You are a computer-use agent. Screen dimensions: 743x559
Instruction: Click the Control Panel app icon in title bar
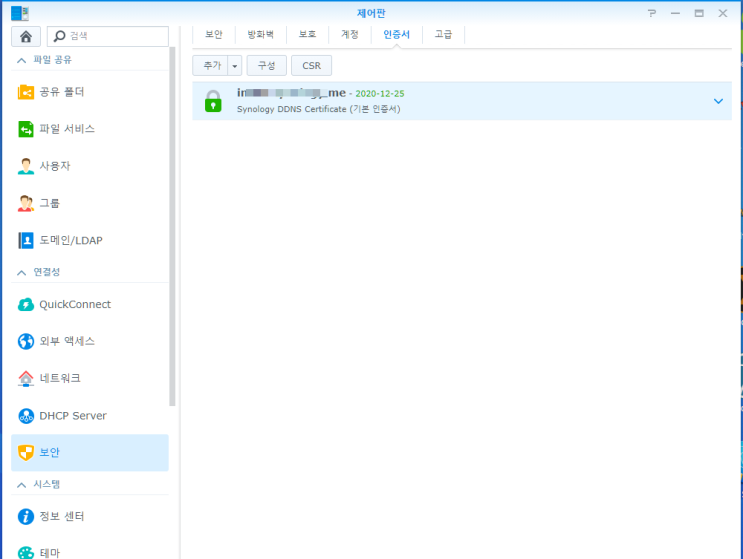(19, 13)
